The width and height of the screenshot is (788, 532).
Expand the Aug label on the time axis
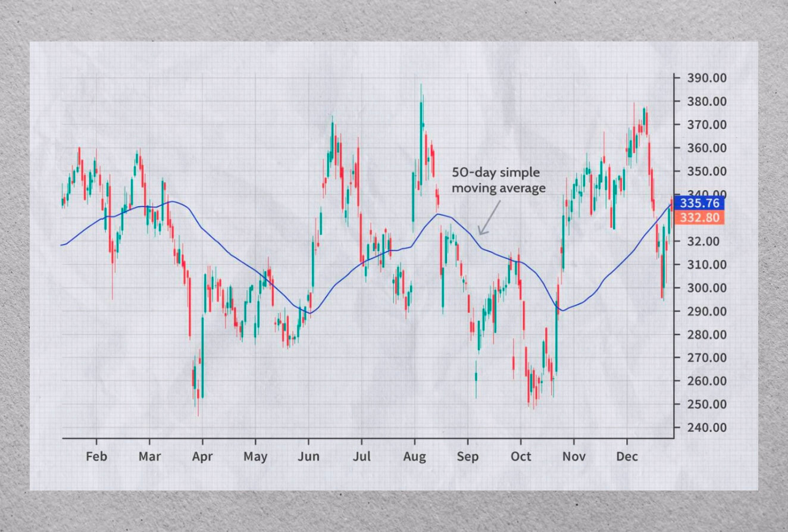tap(415, 456)
